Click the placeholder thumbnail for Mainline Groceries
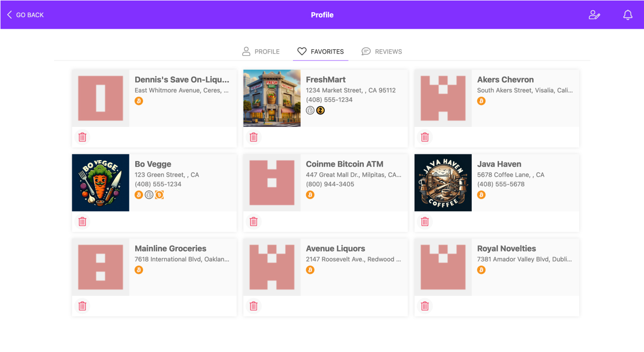The height and width of the screenshot is (352, 644). click(x=101, y=267)
